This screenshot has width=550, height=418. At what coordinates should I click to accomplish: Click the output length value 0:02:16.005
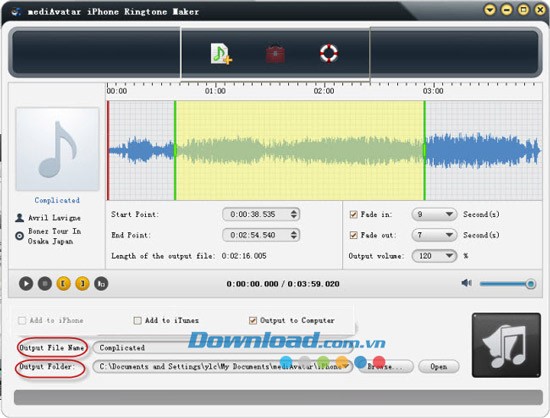[x=244, y=256]
